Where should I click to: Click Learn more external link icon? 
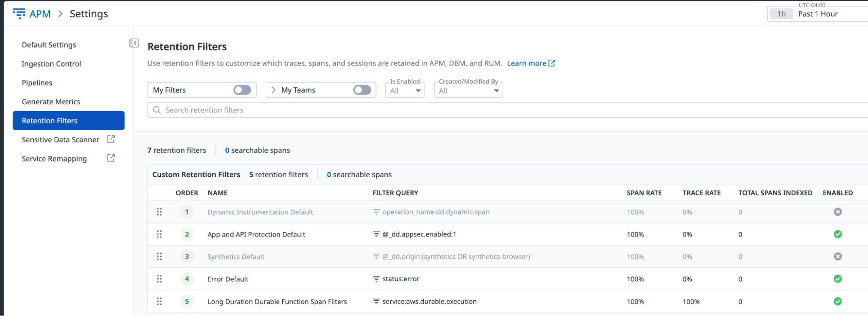pyautogui.click(x=552, y=63)
